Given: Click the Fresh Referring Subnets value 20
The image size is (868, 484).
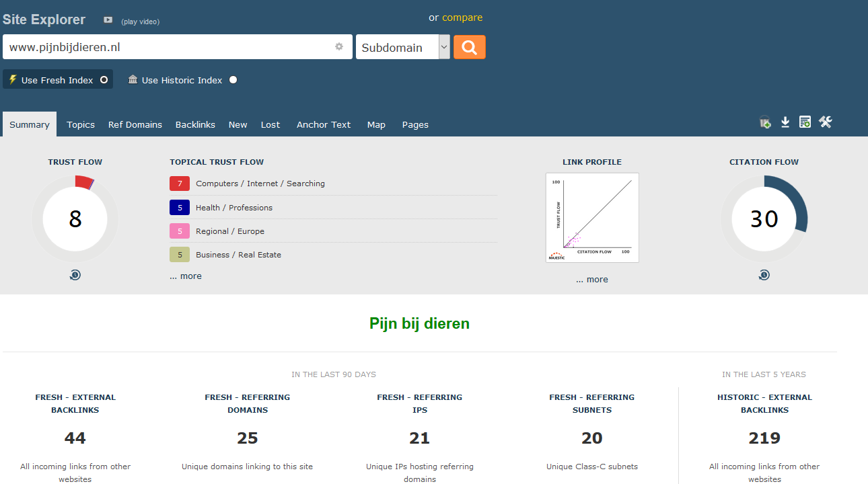Looking at the screenshot, I should 592,438.
